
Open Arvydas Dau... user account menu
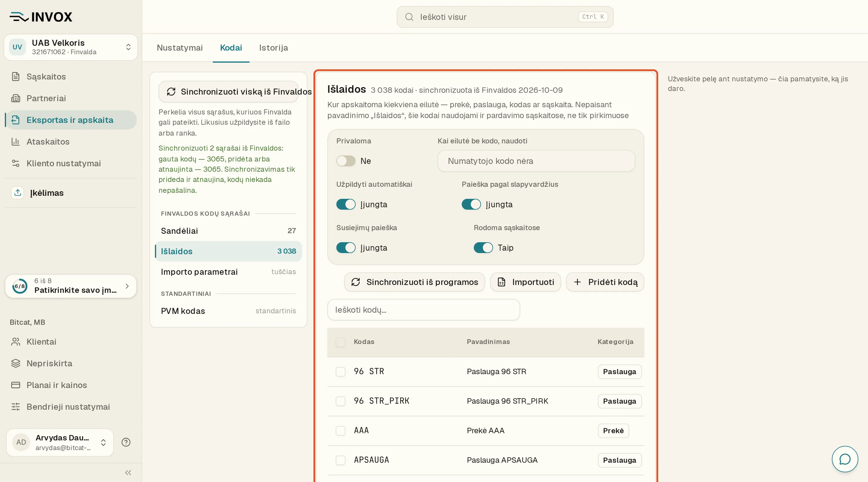coord(60,442)
